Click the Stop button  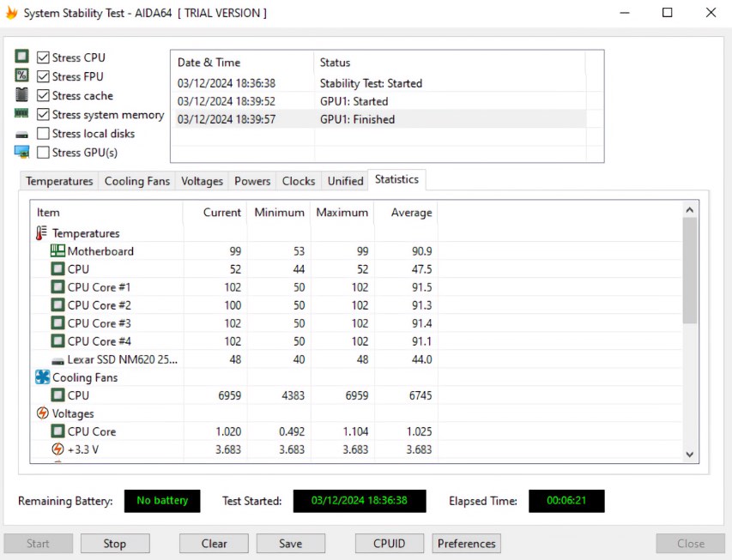click(115, 544)
